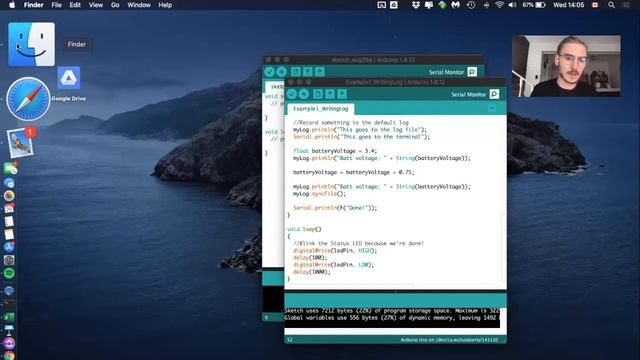
Task: Open the volume control in menu bar
Action: 513,5
